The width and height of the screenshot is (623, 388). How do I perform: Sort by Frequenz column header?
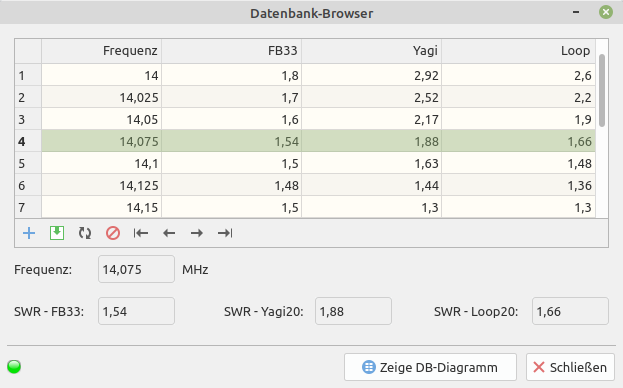(x=102, y=51)
